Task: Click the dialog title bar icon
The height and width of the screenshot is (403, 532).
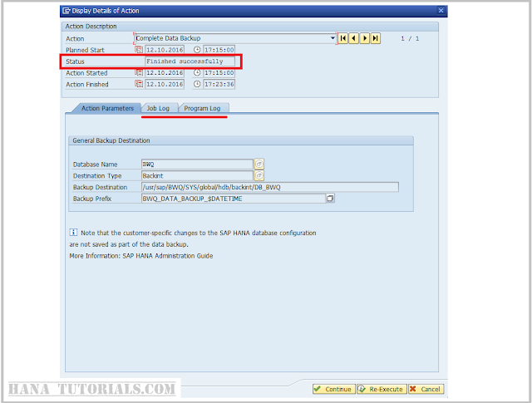Action: pos(66,11)
